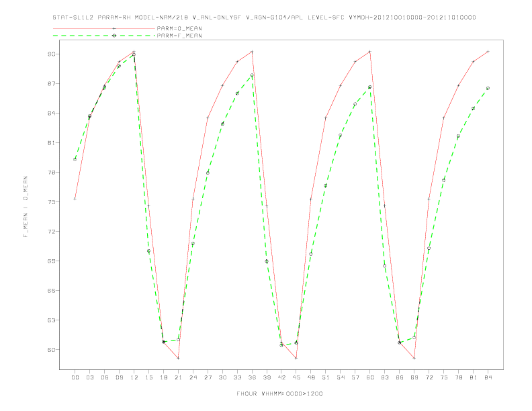
Task: Click the O_MEAN plus marker at hour 00
Action: [x=75, y=199]
